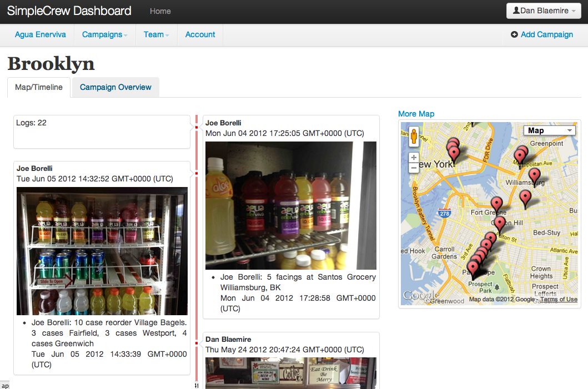Open the Jun 04 agua enerviva bottles photo

point(290,205)
